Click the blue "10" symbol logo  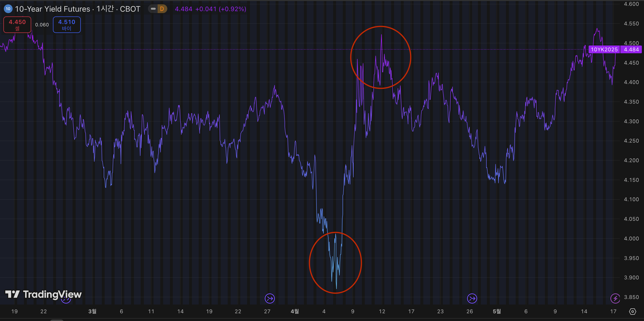pos(8,9)
